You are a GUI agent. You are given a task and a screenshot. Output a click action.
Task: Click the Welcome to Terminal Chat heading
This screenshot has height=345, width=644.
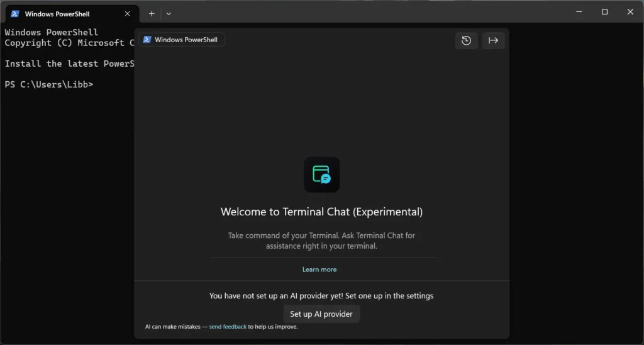point(321,212)
